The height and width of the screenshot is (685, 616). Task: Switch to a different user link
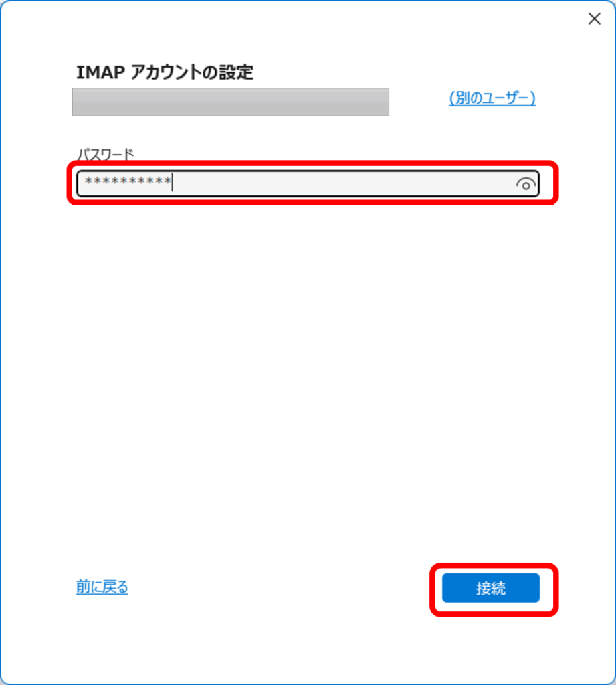(x=492, y=98)
